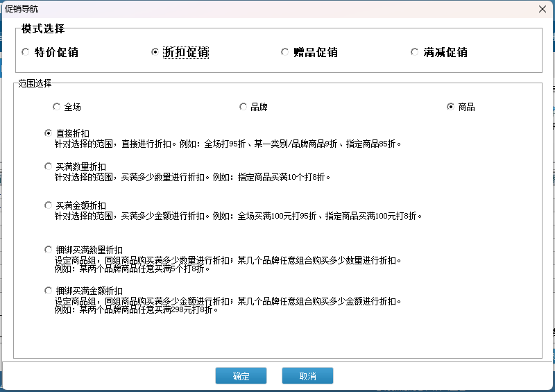The width and height of the screenshot is (555, 392).
Task: Confirm with the 确定 button
Action: click(241, 376)
